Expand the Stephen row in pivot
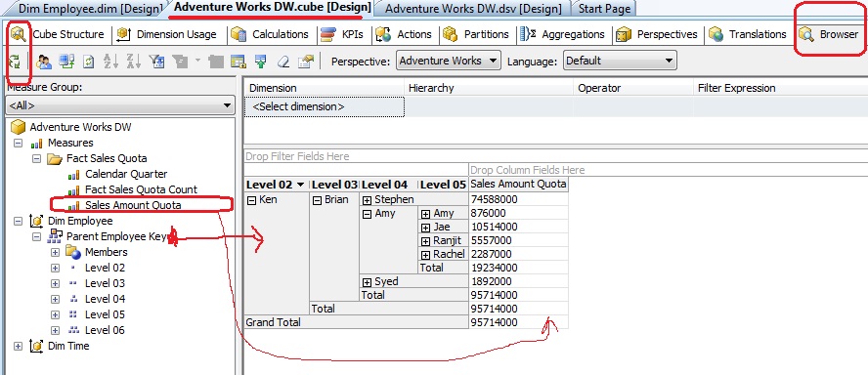 pos(367,200)
